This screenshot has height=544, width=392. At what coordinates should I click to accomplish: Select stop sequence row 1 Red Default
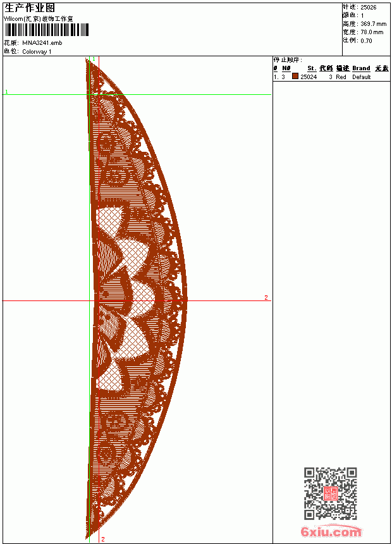[x=331, y=77]
